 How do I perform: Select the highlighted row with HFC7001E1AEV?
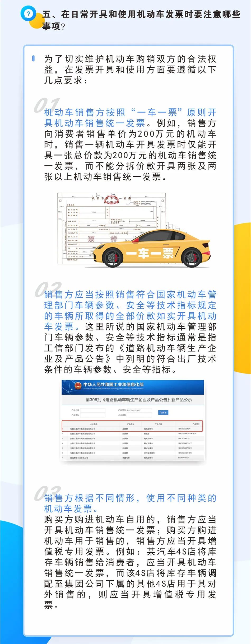pos(132,429)
